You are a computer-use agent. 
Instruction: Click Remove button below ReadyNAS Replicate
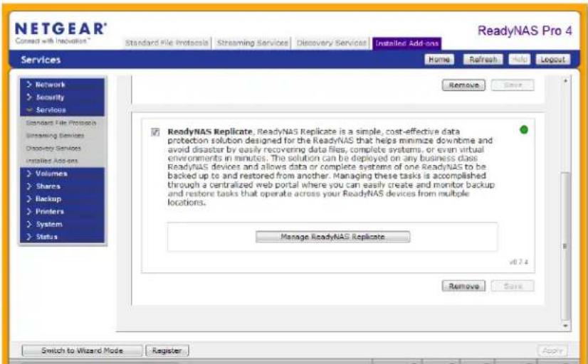pyautogui.click(x=463, y=286)
